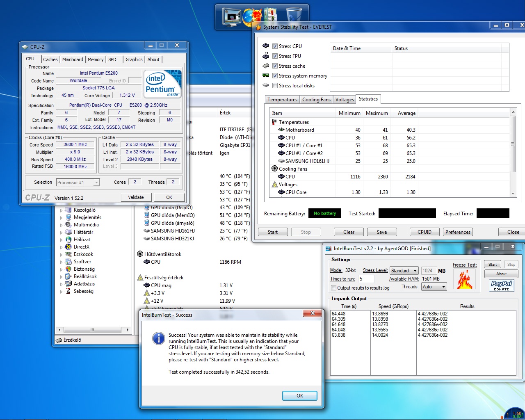The width and height of the screenshot is (525, 420).
Task: Uncheck the Stress CPU checkbox
Action: (275, 46)
